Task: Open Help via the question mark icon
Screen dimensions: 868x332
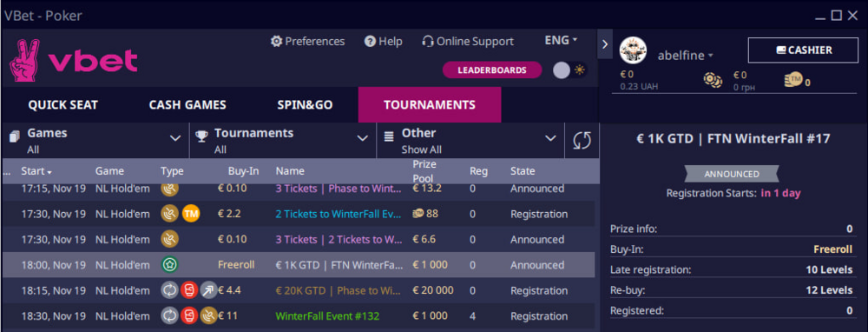Action: point(371,42)
